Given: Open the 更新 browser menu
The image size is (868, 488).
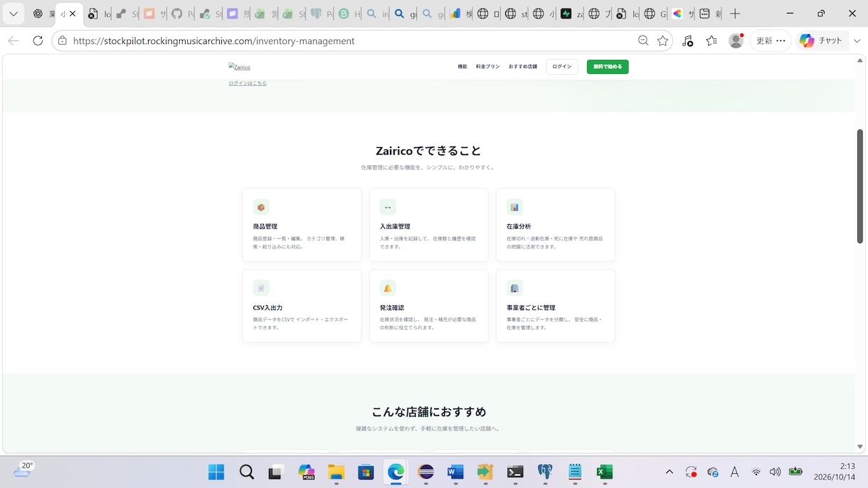Looking at the screenshot, I should tap(771, 41).
